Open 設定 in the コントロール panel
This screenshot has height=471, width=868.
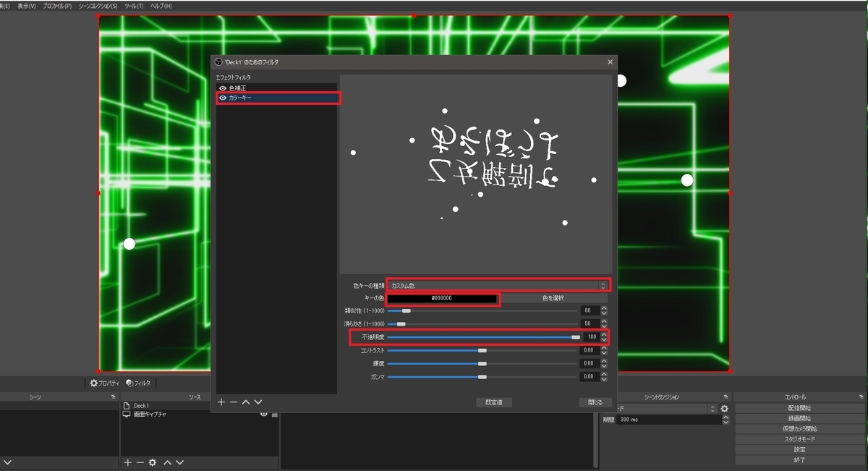point(799,449)
